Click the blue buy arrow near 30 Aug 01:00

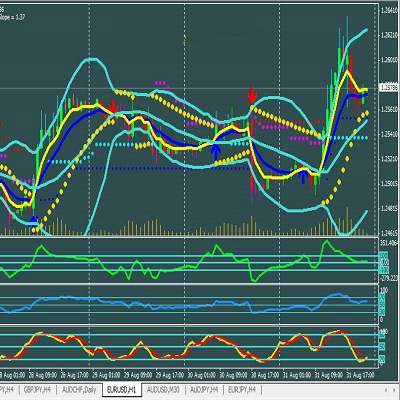click(216, 152)
